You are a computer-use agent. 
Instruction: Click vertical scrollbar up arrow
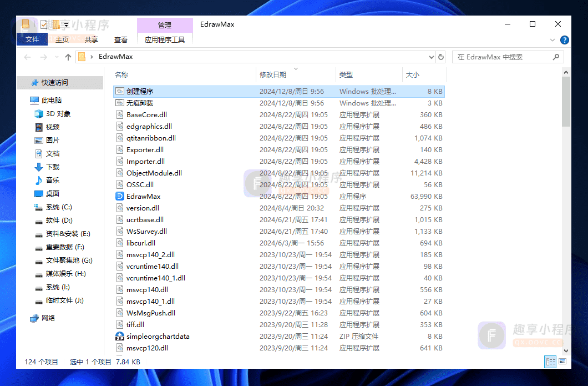pos(566,72)
